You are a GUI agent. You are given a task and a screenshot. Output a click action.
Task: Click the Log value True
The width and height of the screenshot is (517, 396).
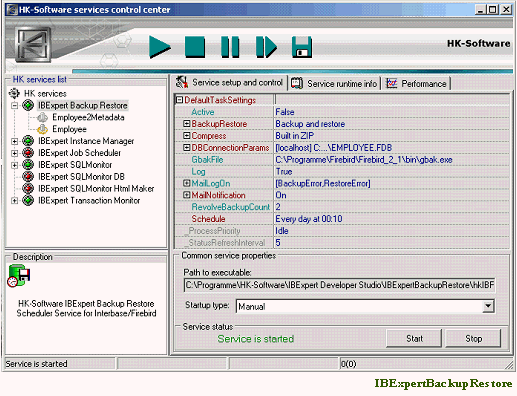tap(284, 171)
